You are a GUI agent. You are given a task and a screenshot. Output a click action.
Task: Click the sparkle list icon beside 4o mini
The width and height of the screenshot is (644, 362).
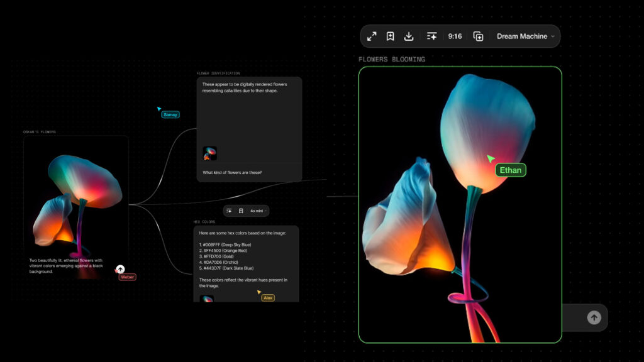tap(229, 211)
